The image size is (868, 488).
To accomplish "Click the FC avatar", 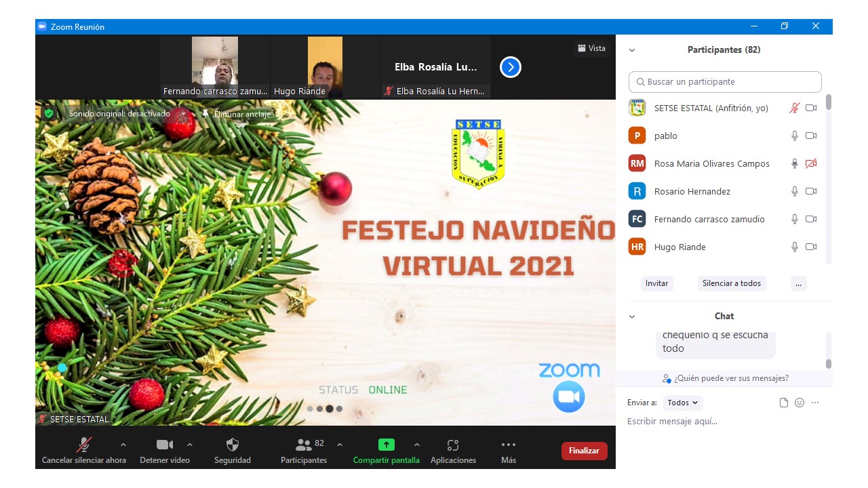I will pos(637,219).
